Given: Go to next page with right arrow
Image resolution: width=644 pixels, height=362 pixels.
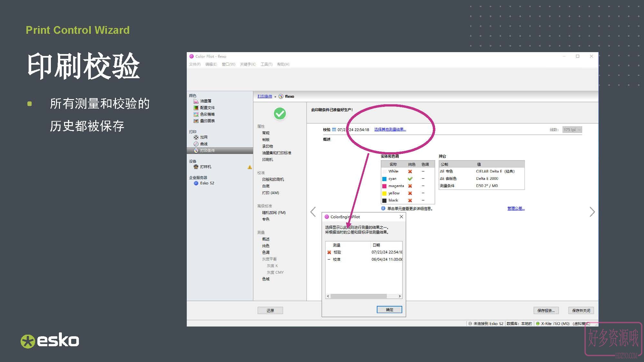Looking at the screenshot, I should 592,212.
